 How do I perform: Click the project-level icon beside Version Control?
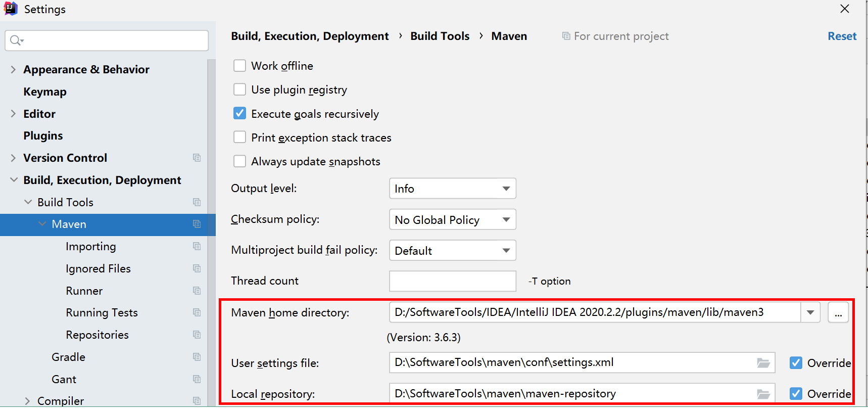point(197,158)
